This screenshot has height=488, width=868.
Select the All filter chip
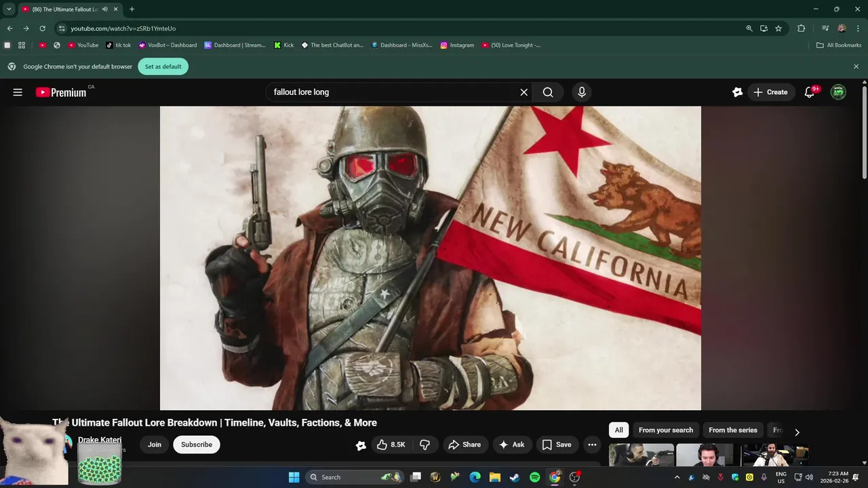pyautogui.click(x=618, y=430)
